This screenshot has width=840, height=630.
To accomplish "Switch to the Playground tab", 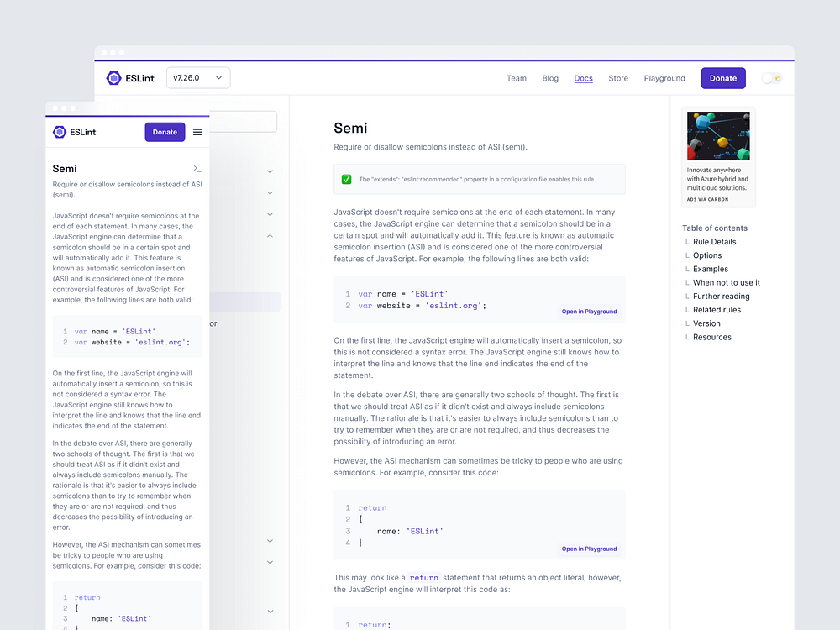I will (664, 78).
